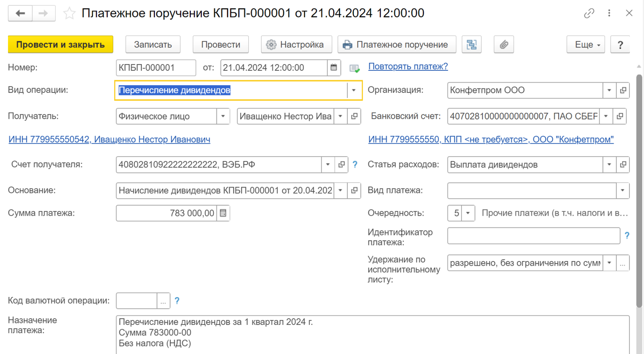Close the payment order form

(x=629, y=13)
